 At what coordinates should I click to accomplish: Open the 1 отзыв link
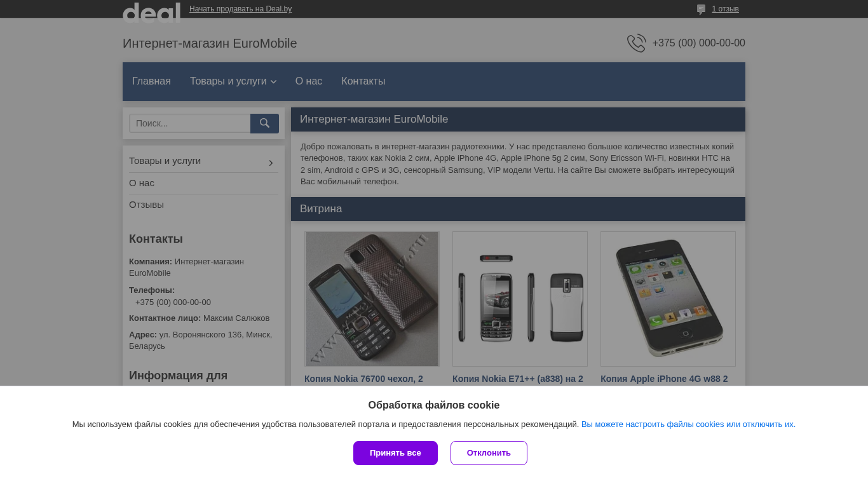click(x=725, y=9)
